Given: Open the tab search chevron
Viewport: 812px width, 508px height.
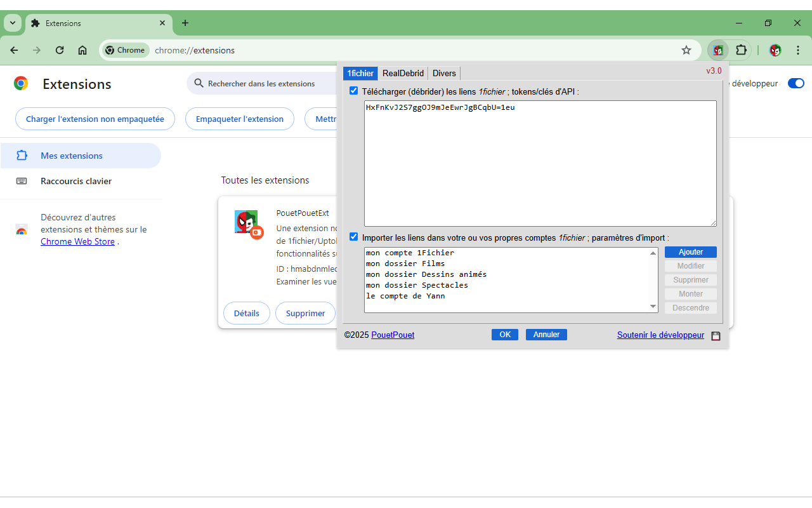Looking at the screenshot, I should pyautogui.click(x=12, y=23).
